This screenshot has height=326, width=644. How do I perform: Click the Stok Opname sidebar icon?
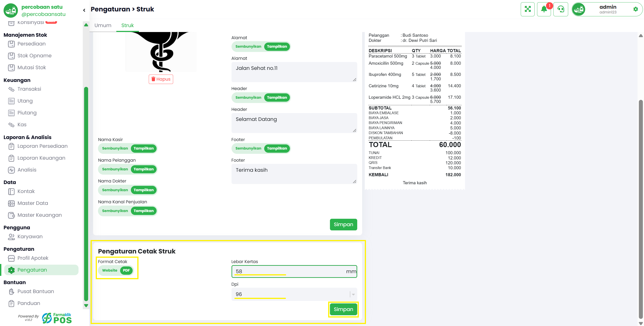pyautogui.click(x=11, y=56)
